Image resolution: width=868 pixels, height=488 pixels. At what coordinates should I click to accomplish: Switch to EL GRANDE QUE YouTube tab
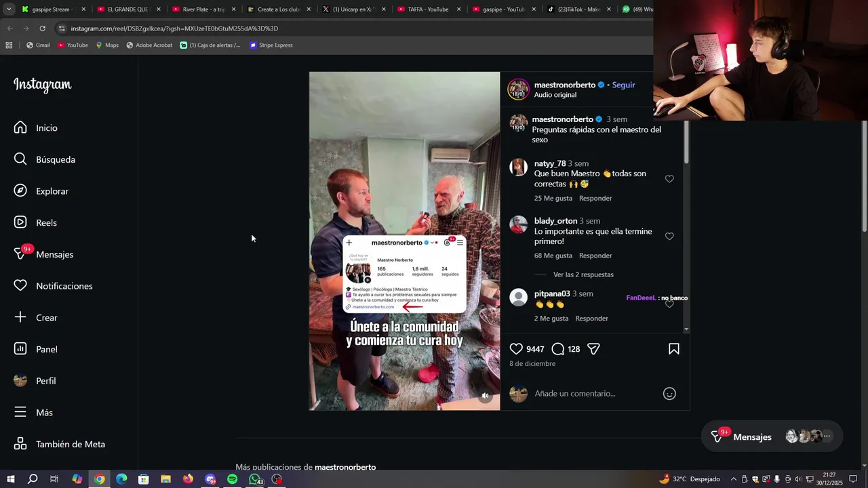pos(129,9)
